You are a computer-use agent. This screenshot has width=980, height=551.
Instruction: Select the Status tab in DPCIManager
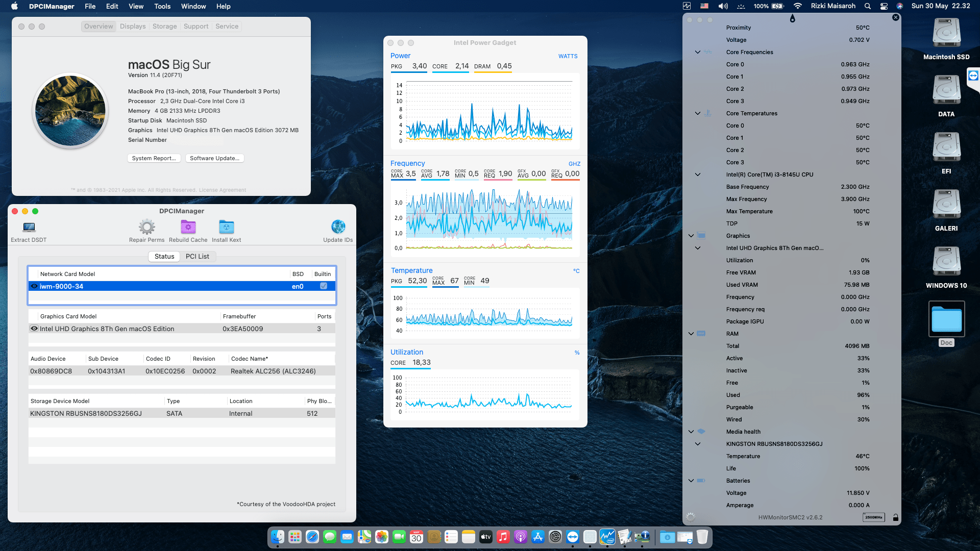(x=164, y=257)
